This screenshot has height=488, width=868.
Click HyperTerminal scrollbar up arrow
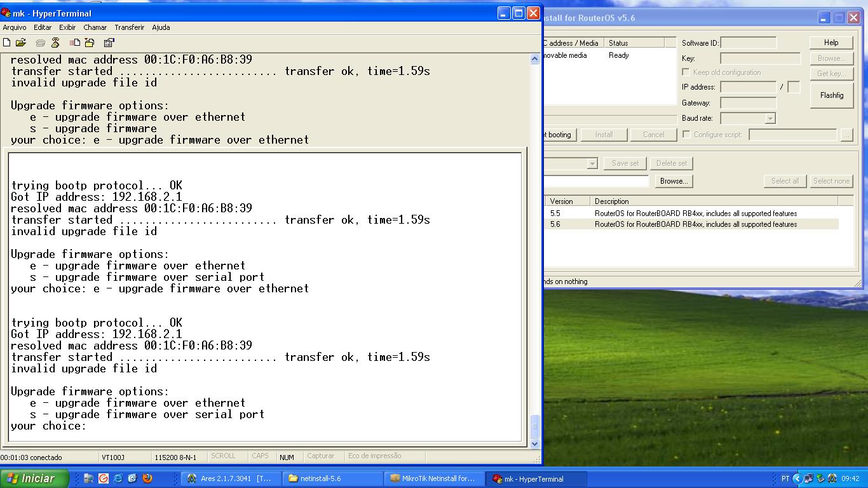coord(534,59)
